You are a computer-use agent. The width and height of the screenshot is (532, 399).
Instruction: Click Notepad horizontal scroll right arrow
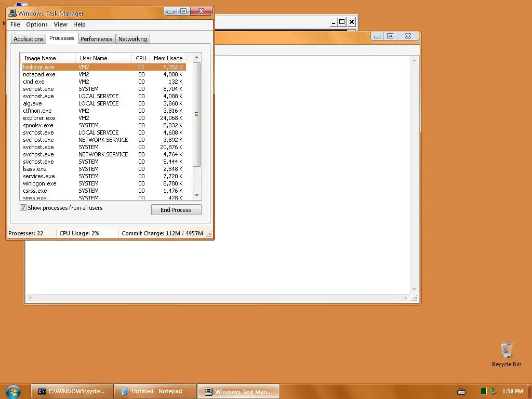click(405, 298)
